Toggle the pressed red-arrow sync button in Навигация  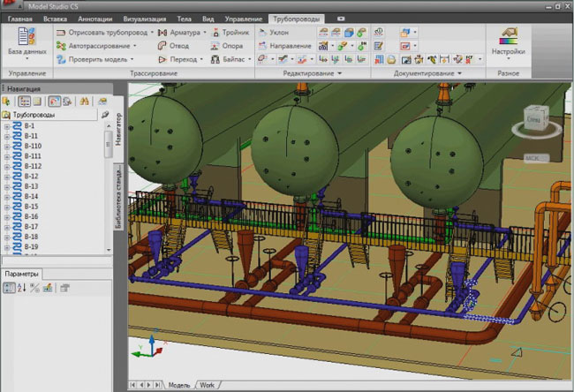tap(54, 101)
